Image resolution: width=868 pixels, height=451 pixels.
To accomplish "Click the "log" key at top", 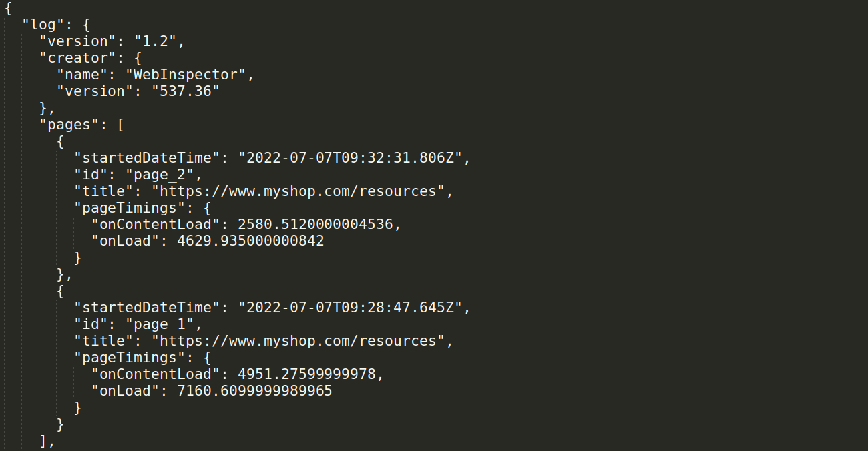I will [x=43, y=25].
